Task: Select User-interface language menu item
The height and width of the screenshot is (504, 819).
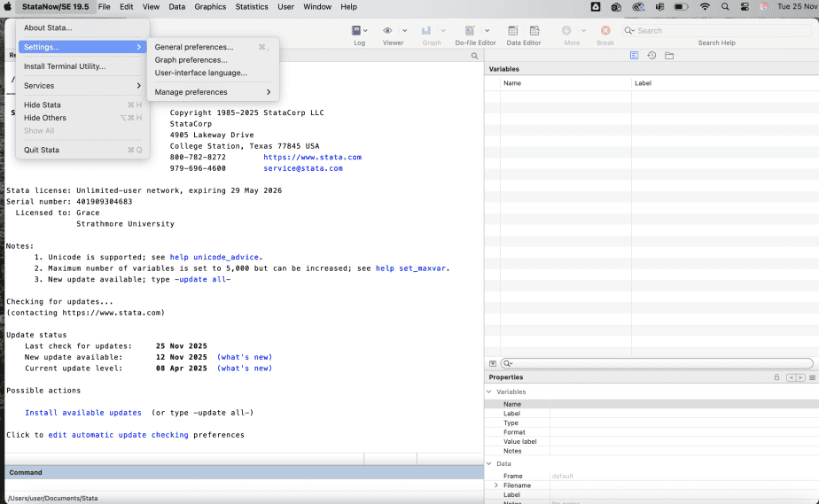Action: click(x=213, y=73)
